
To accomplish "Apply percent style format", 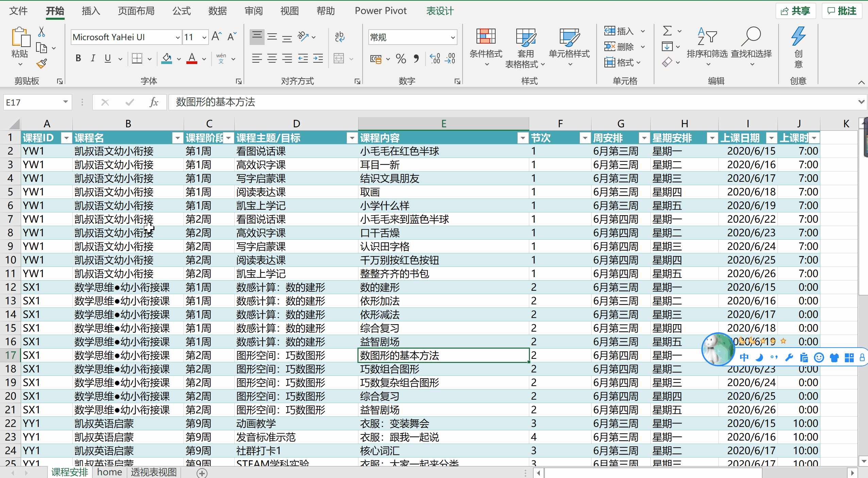I will coord(401,59).
